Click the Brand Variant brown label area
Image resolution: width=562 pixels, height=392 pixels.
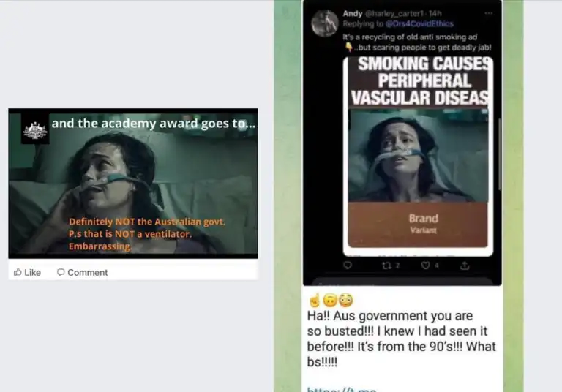(x=418, y=225)
